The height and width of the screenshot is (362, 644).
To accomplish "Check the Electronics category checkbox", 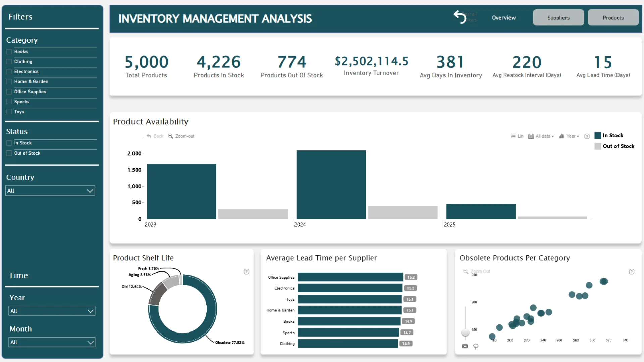I will [9, 72].
